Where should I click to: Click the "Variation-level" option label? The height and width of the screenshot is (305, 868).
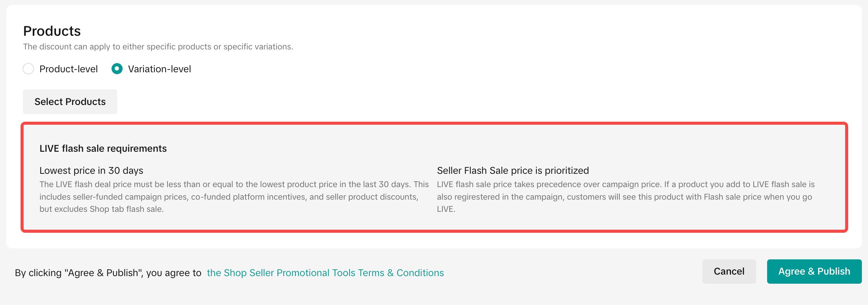[x=159, y=69]
